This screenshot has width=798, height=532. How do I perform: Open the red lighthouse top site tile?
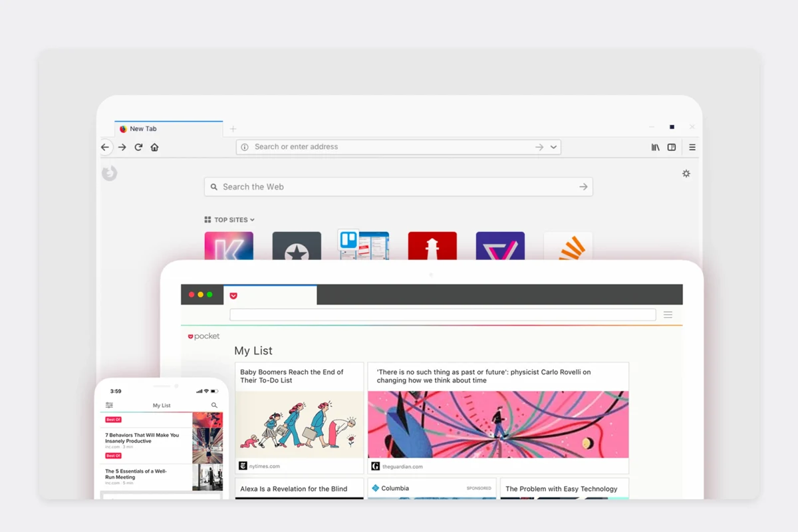(x=432, y=245)
